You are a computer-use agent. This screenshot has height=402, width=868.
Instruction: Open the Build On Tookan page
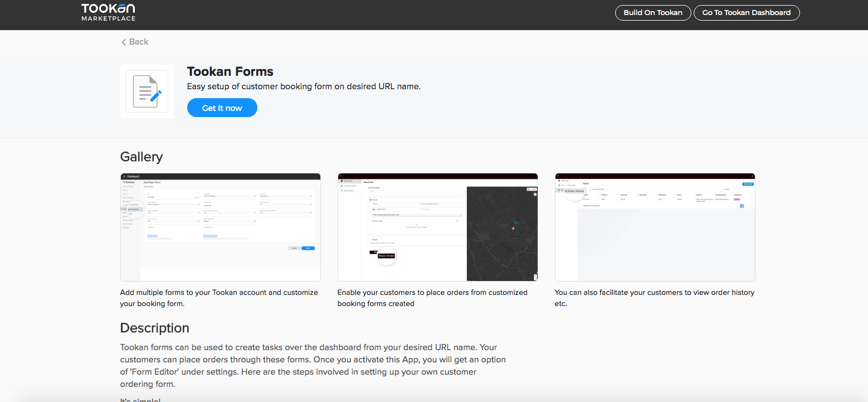[653, 13]
